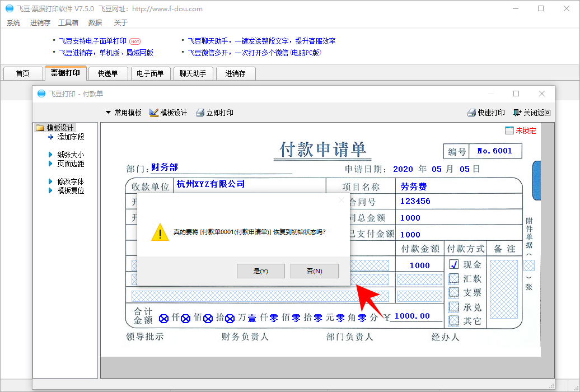Click the HOT badge next to 电子面单打印

135,41
